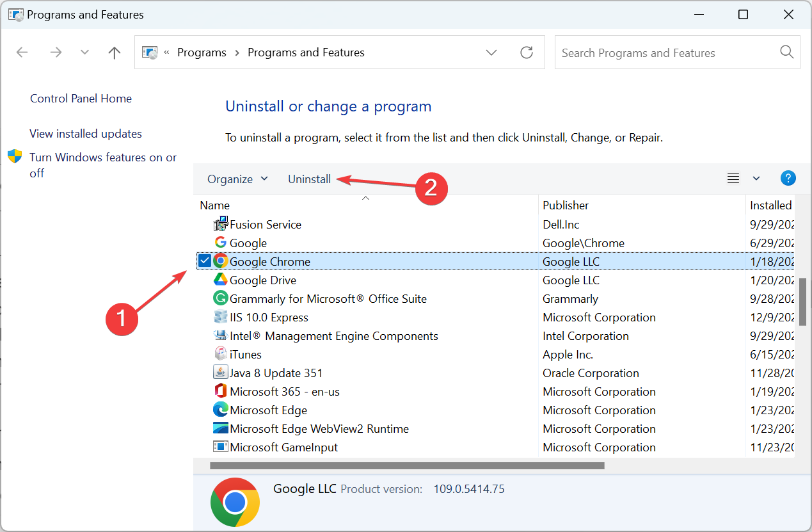Click the Forward navigation arrow

pyautogui.click(x=56, y=52)
